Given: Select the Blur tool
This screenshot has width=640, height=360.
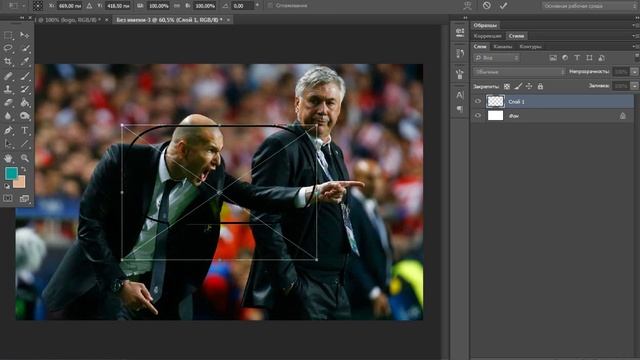Looking at the screenshot, I should coord(8,116).
